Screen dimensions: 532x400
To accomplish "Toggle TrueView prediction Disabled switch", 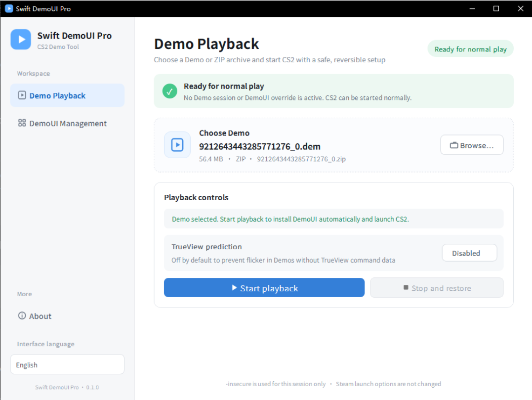I will [x=469, y=253].
